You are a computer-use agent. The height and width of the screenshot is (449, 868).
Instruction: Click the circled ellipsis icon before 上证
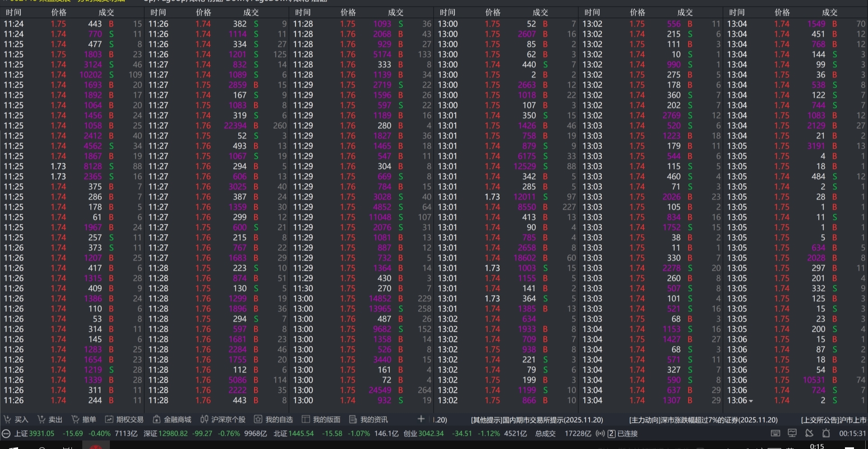6,434
